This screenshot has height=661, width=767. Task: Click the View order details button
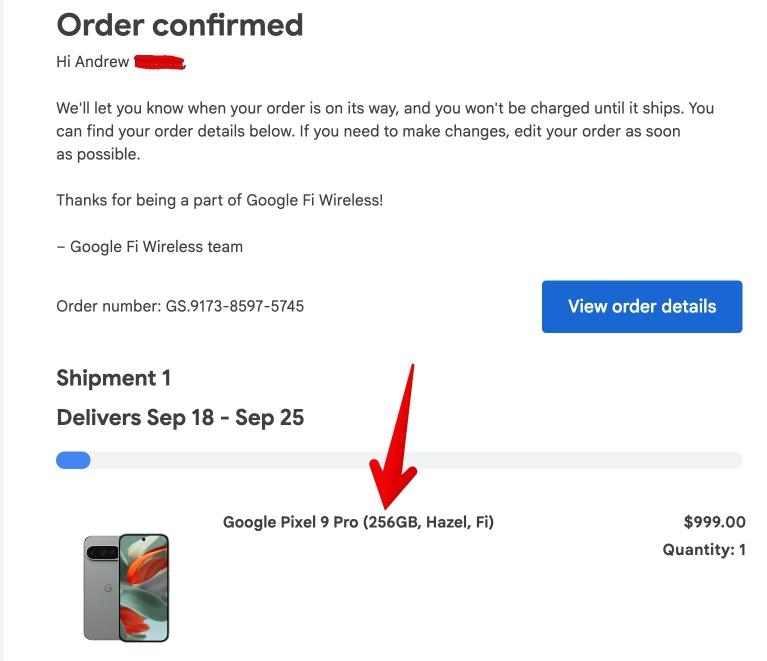click(642, 306)
